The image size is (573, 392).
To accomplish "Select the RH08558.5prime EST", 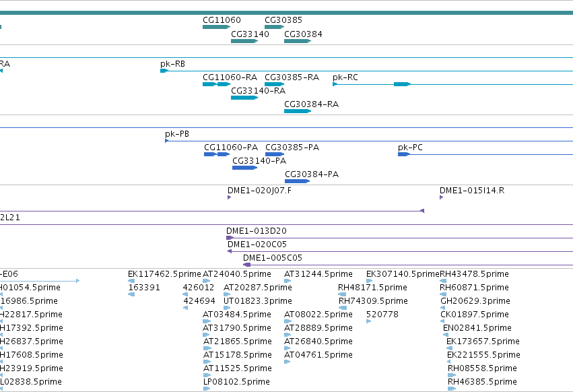I will pyautogui.click(x=452, y=376).
